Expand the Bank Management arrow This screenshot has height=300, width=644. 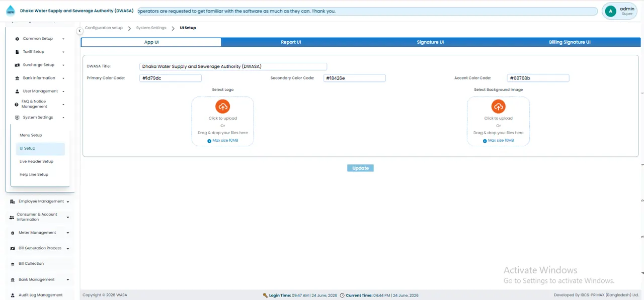click(x=68, y=279)
